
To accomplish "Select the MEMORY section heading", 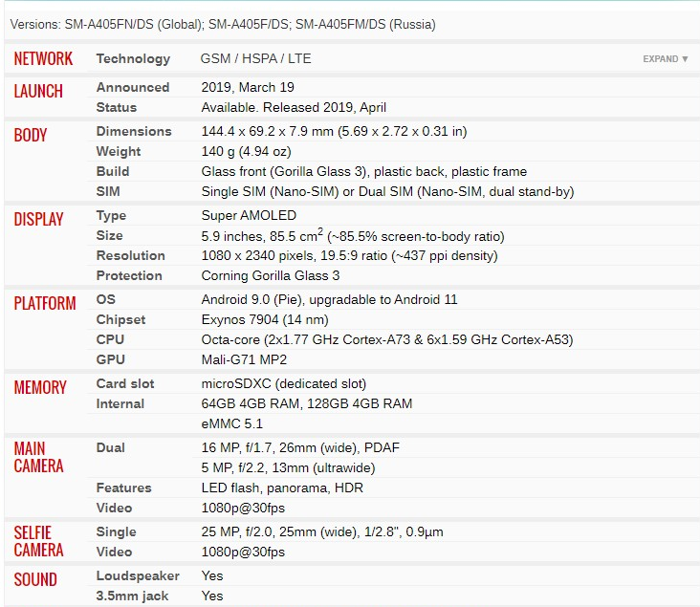I will (40, 387).
